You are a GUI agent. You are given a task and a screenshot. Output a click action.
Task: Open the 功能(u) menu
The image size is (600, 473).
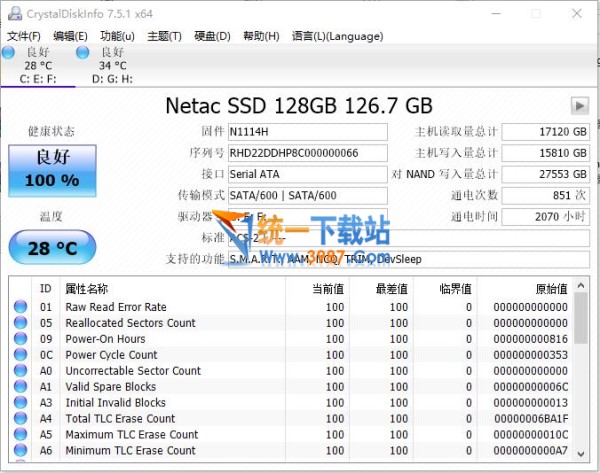117,36
